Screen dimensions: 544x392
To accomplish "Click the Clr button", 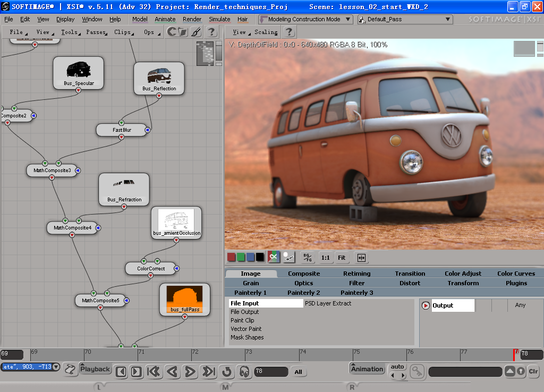I will point(533,371).
